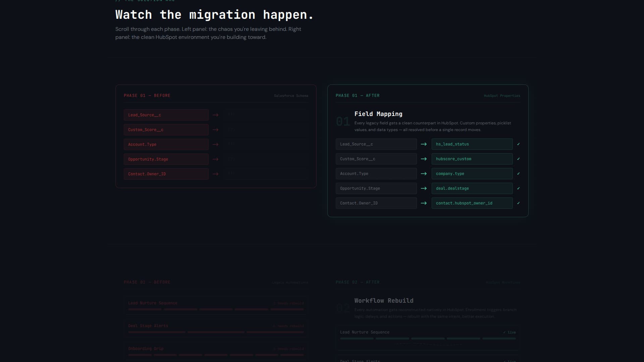Viewport: 644px width, 362px height.
Task: Click the checkmark next to contact.hubspot_owner_id
Action: coord(518,203)
